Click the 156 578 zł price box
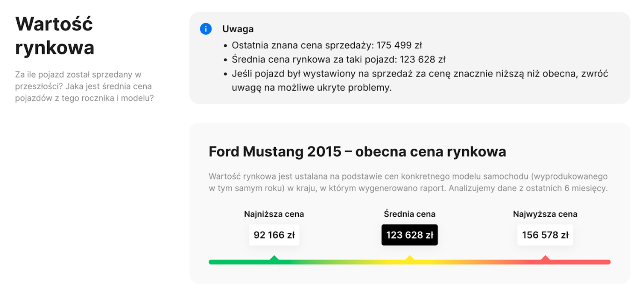Viewport: 644px width, 292px height. 545,235
